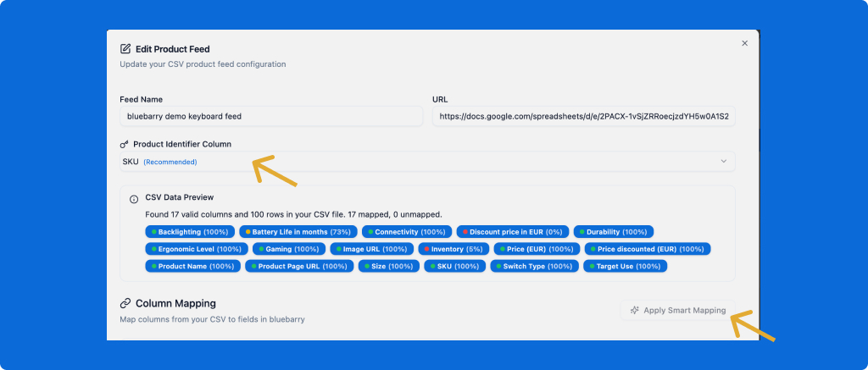The image size is (868, 370).
Task: Click the link icon next to Column Mapping
Action: point(125,303)
